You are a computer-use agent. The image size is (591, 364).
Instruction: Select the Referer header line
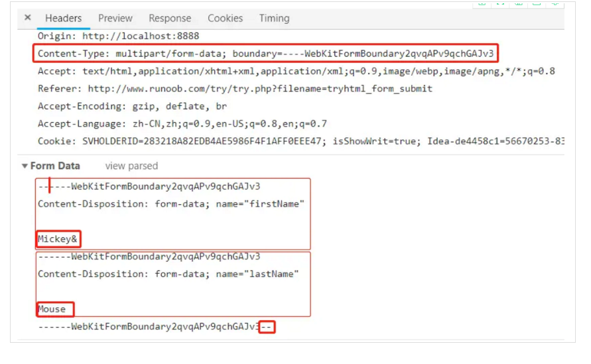pyautogui.click(x=235, y=89)
